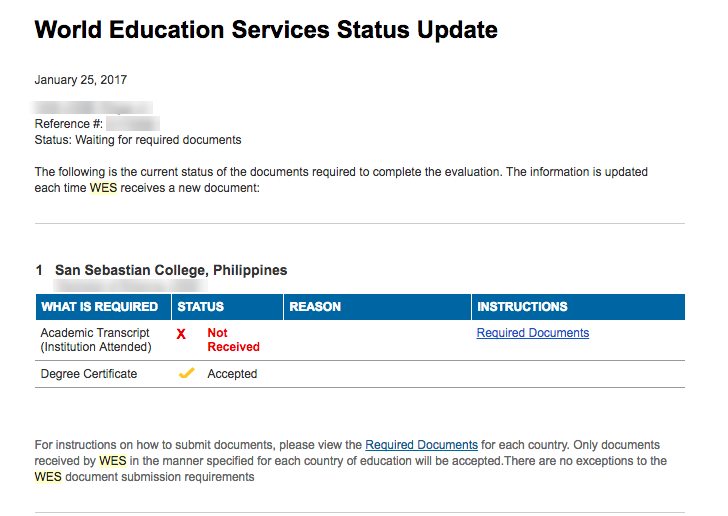Click the yellow checkmark beside Accepted
This screenshot has height=516, width=728.
tap(186, 374)
